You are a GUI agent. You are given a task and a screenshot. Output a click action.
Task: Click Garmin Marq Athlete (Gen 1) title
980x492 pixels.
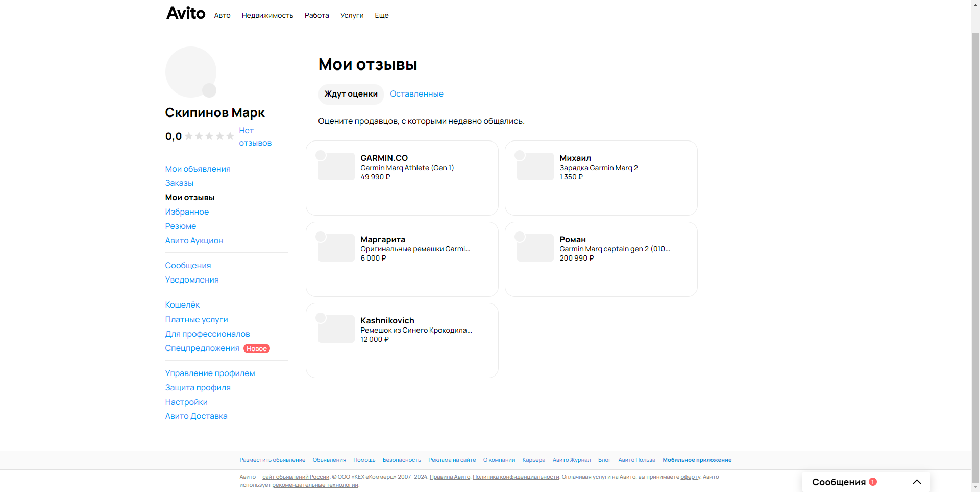(407, 168)
